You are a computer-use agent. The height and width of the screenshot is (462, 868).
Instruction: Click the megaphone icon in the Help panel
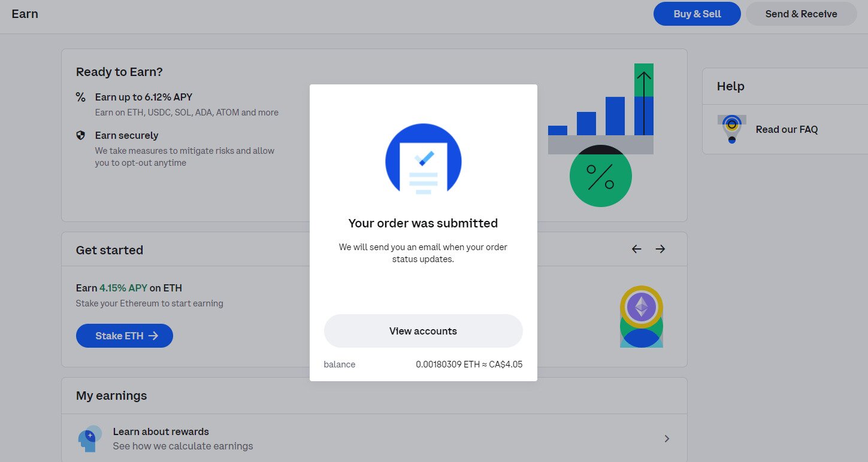[x=732, y=129]
